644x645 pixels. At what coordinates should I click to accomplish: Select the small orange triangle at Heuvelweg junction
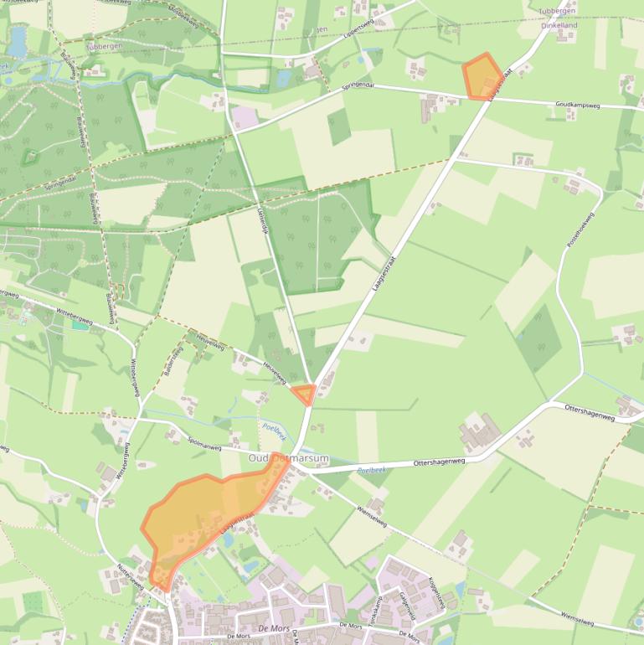[305, 394]
